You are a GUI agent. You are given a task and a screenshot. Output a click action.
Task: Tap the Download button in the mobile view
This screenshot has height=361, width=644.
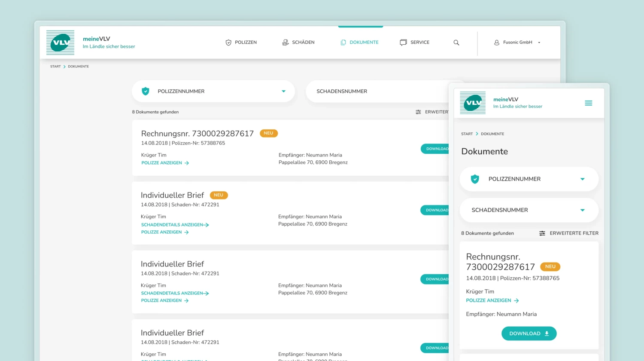tap(529, 333)
